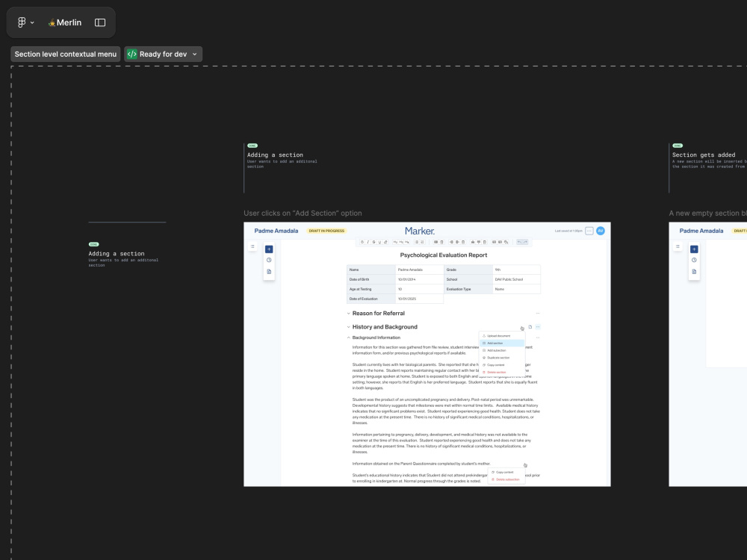Click the header more options button beside avatar
747x560 pixels.
coord(589,231)
